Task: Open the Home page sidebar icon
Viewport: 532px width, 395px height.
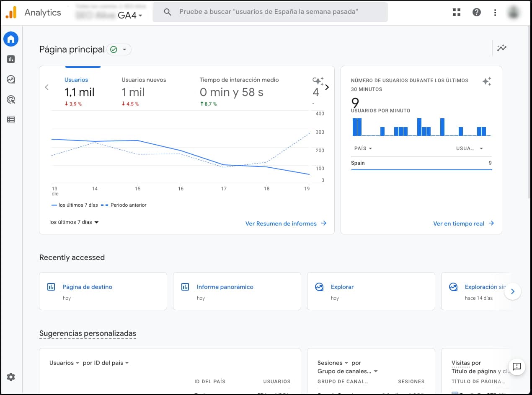Action: [x=11, y=39]
